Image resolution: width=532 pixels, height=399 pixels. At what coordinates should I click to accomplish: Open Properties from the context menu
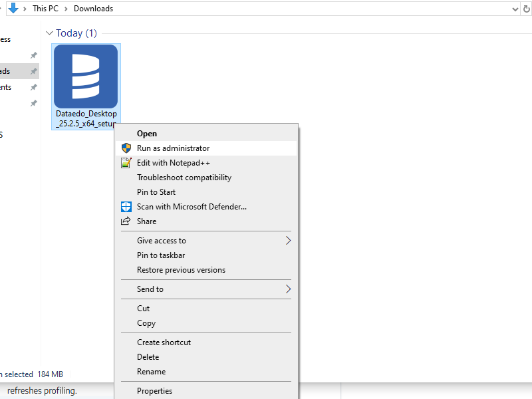tap(206, 391)
